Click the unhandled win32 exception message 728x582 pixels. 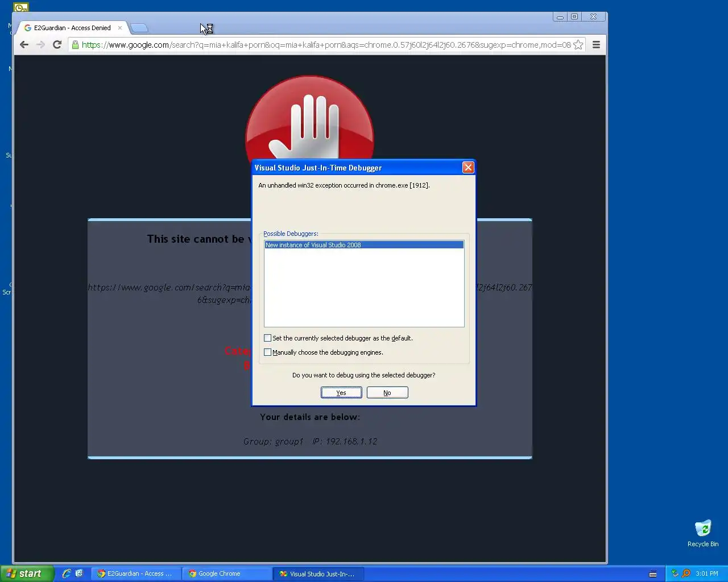click(x=344, y=185)
